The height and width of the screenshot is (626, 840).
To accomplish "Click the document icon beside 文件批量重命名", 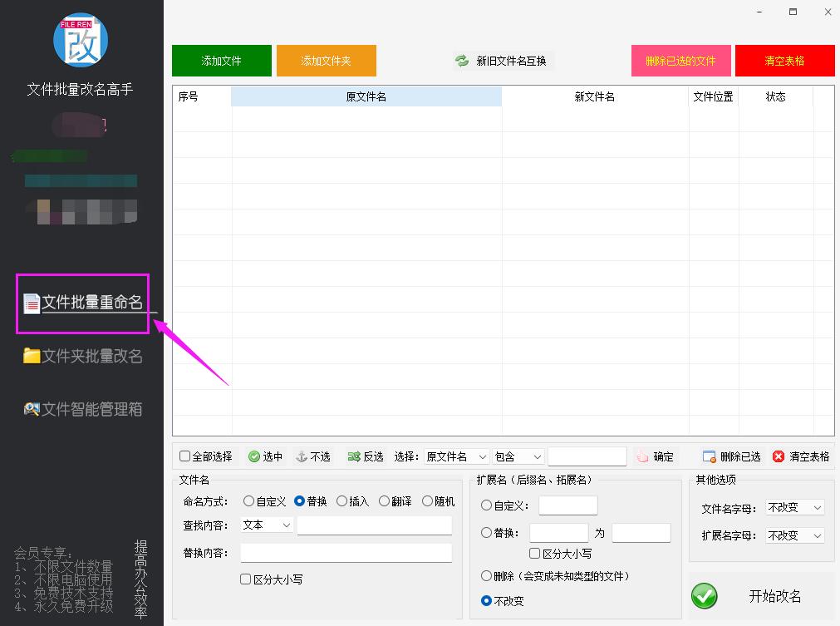I will click(32, 303).
